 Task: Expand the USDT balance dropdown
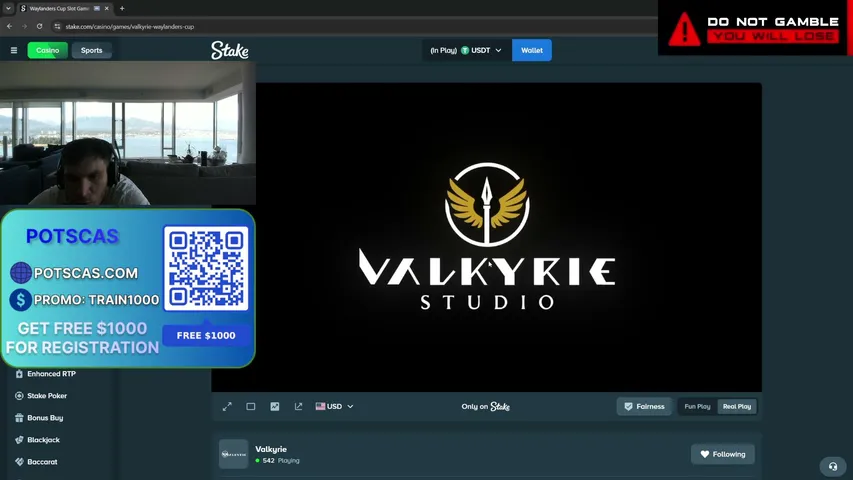pyautogui.click(x=466, y=50)
